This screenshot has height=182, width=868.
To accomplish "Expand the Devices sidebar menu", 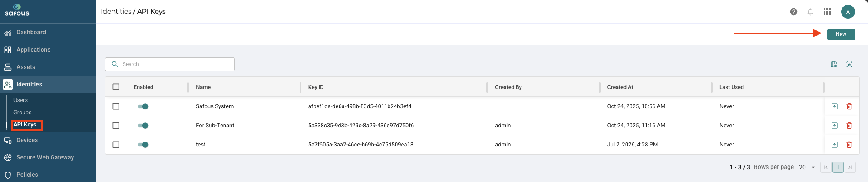I will point(48,140).
